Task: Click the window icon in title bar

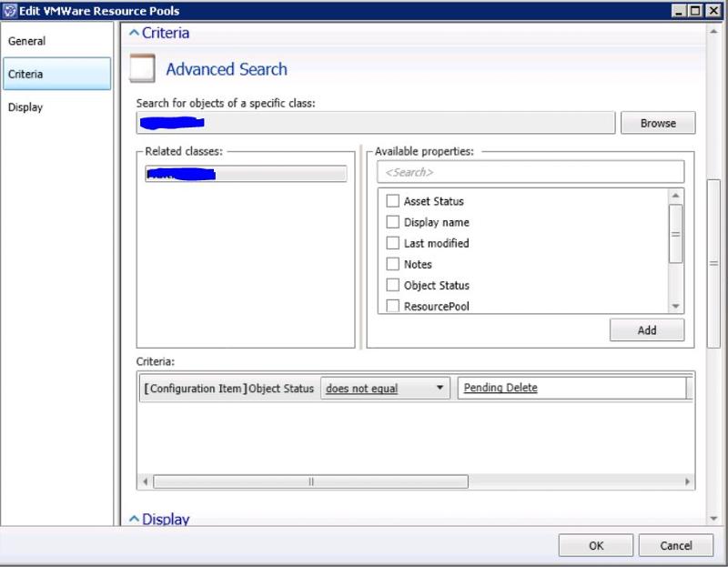Action: (10, 10)
